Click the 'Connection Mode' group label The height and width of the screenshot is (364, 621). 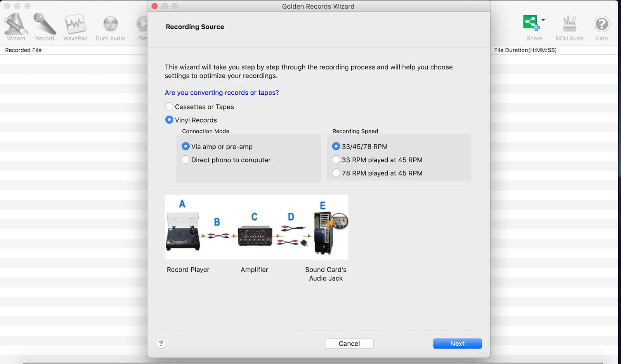206,131
